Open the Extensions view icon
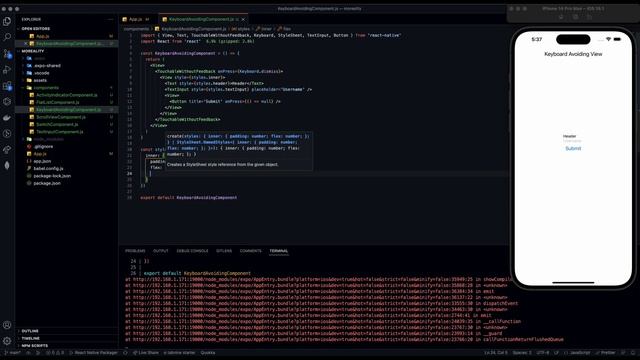Screen dimensions: 640x360 [x=7, y=86]
